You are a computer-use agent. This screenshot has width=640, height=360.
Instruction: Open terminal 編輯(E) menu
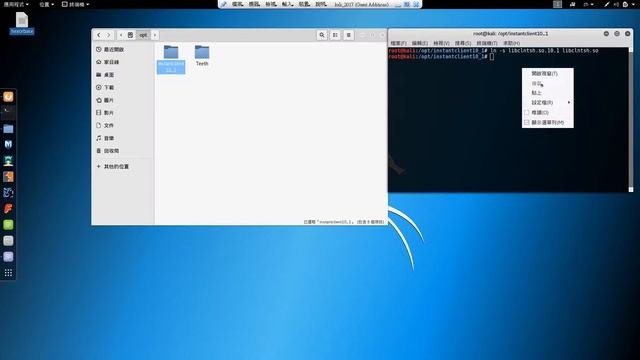[x=420, y=43]
